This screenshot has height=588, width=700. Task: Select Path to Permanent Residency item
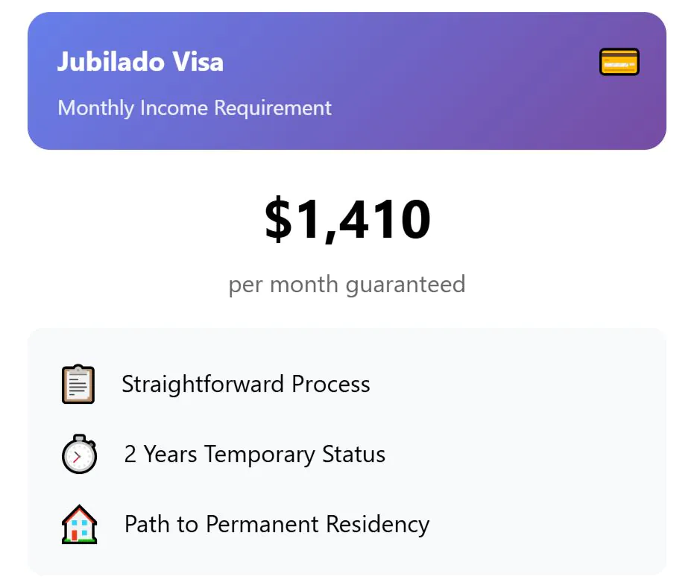pyautogui.click(x=245, y=524)
